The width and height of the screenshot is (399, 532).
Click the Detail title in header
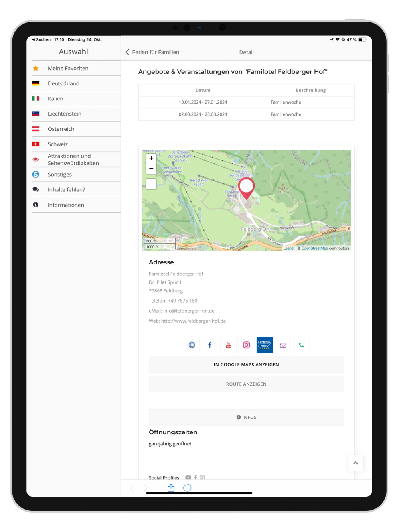click(x=246, y=52)
